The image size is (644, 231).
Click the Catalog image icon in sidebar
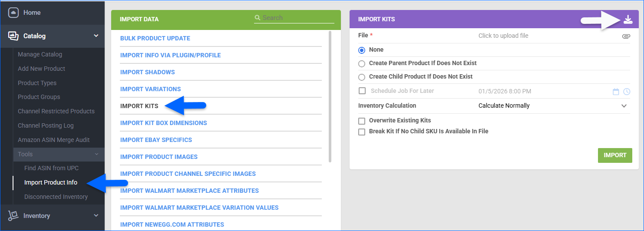pyautogui.click(x=13, y=36)
